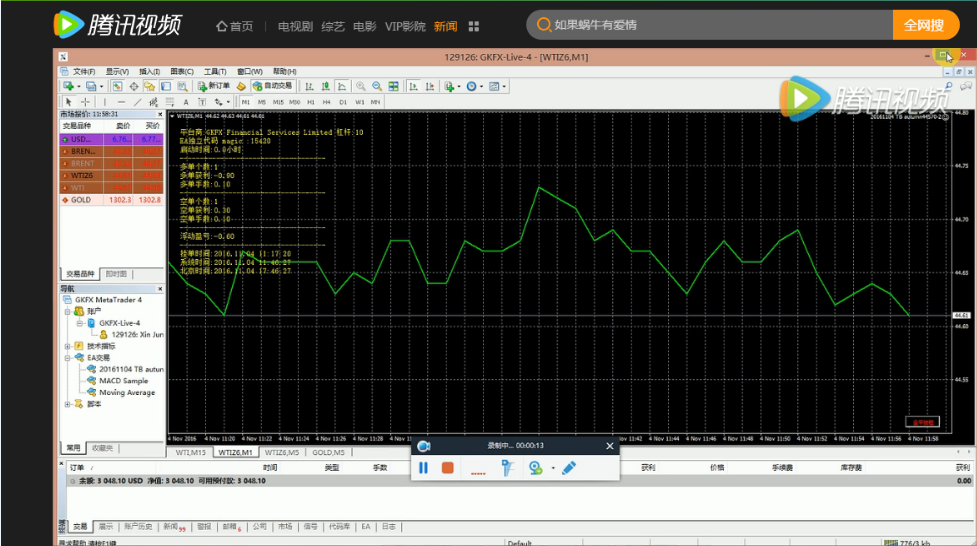Open the 显示(V) menu
Viewport: 977px width, 546px height.
click(117, 72)
